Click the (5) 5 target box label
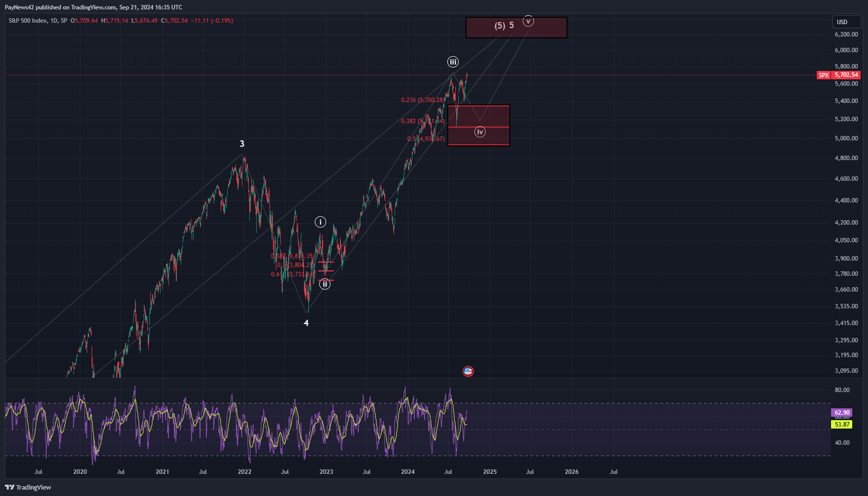868x496 pixels. coord(504,25)
